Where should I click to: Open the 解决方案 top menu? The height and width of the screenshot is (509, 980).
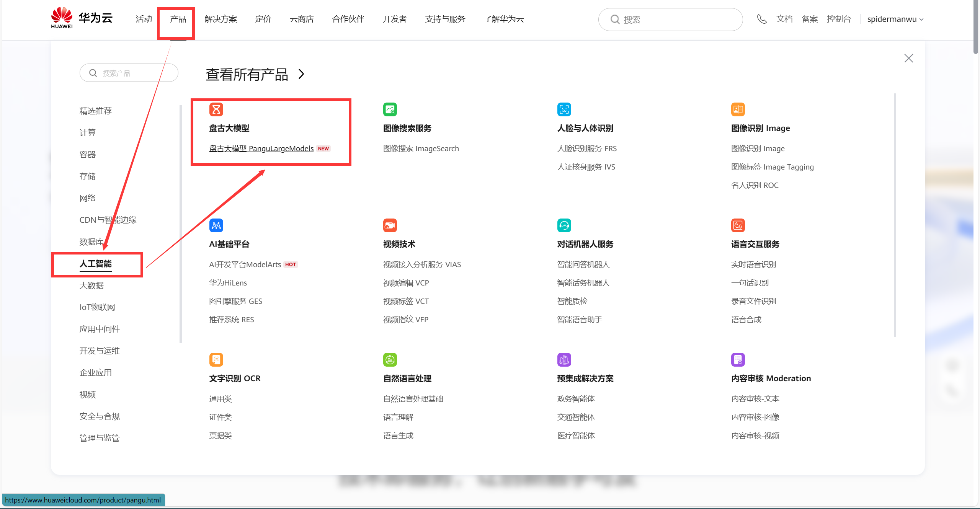220,19
